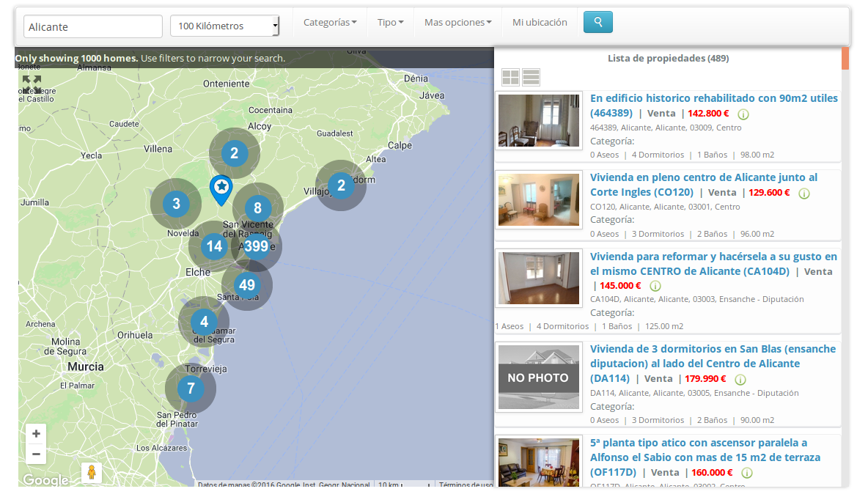Click the Orihuela label on map
Screen dimensions: 868x497
pyautogui.click(x=134, y=335)
